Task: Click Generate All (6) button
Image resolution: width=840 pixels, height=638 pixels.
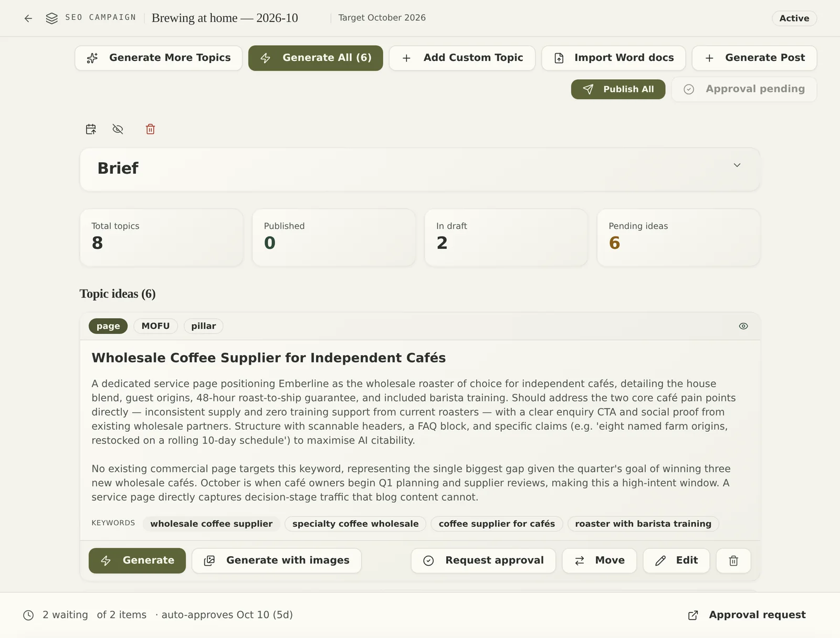Action: (x=316, y=58)
